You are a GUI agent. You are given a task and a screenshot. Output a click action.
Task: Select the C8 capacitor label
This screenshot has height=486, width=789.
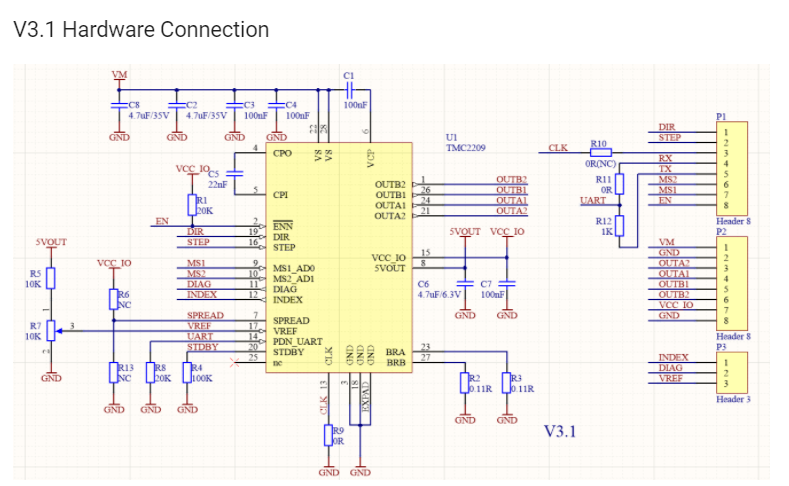point(134,105)
